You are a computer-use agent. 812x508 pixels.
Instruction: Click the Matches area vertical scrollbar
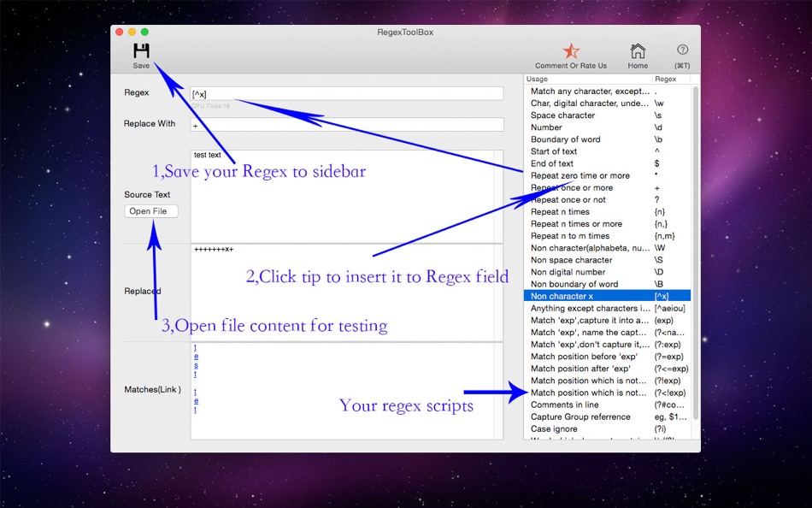(x=498, y=391)
